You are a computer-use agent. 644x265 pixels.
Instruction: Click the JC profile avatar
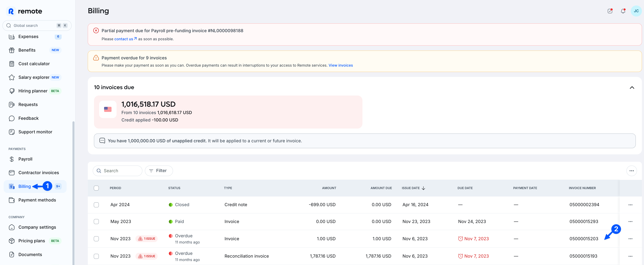[636, 11]
